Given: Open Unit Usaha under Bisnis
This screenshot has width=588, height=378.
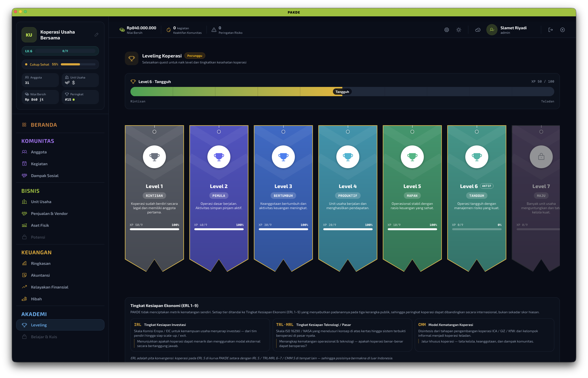Looking at the screenshot, I should coord(60,202).
